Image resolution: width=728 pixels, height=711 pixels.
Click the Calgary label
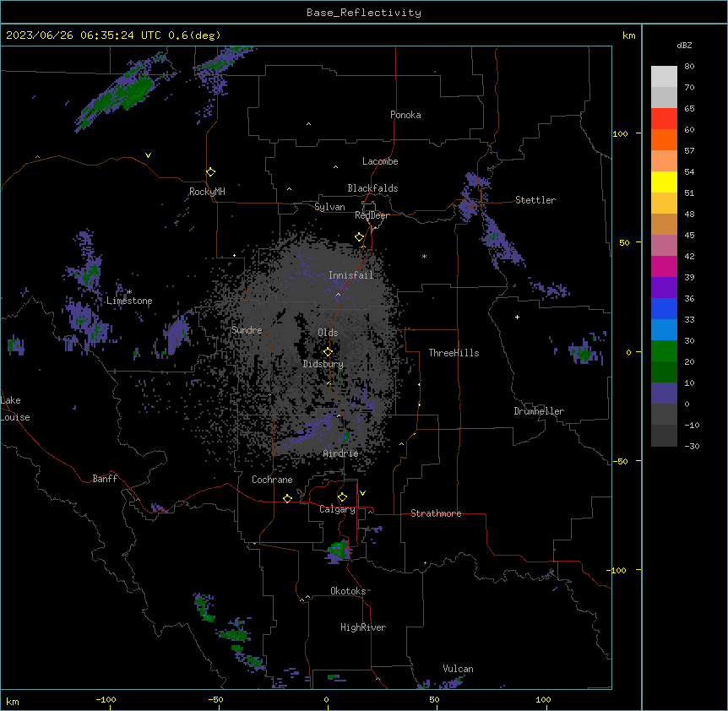pyautogui.click(x=338, y=509)
